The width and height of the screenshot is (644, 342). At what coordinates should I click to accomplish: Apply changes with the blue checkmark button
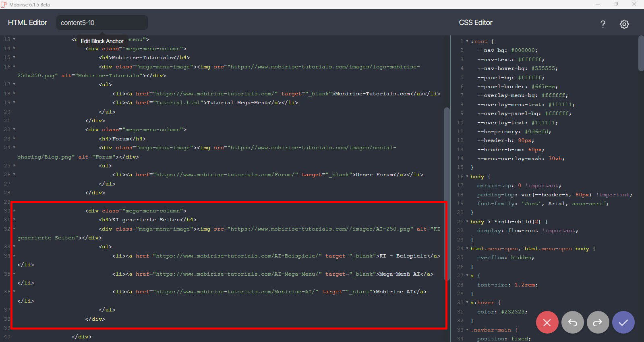click(623, 322)
